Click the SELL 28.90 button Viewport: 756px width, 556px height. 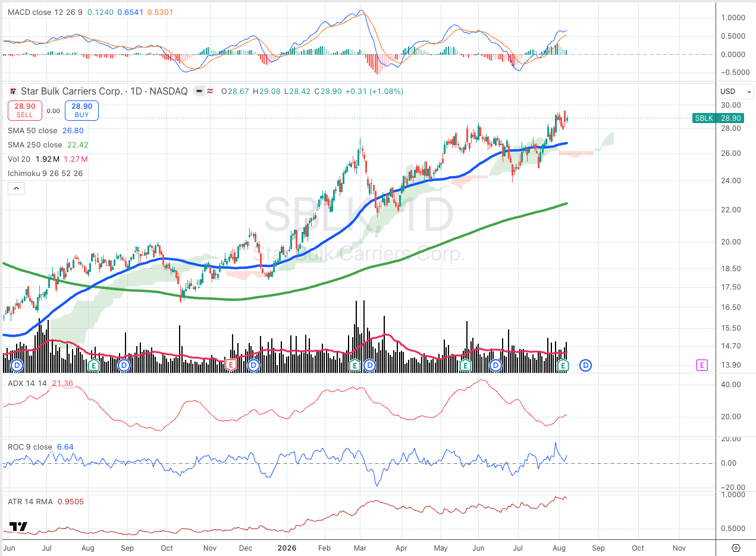click(x=24, y=111)
